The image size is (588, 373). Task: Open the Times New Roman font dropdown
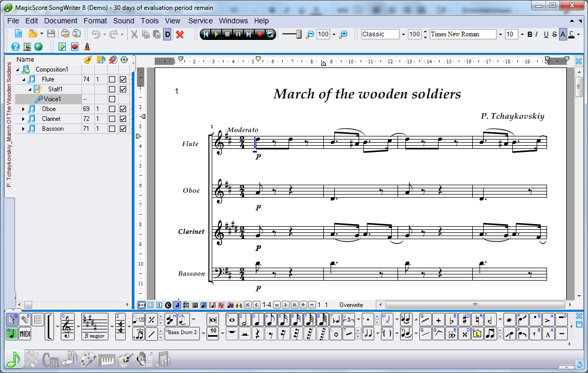[x=500, y=34]
